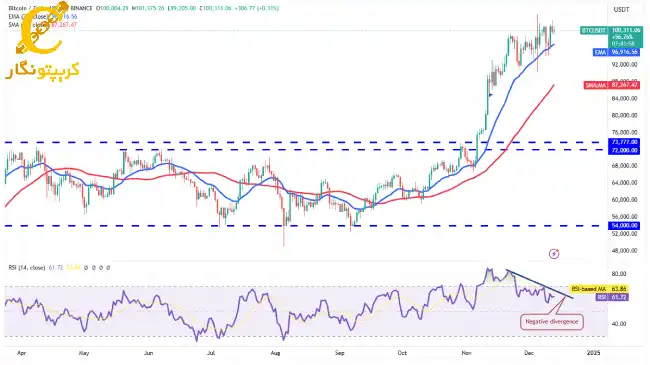Click the 60,000.00 price axis label
Screen dimensions: 650x365
tap(625, 200)
